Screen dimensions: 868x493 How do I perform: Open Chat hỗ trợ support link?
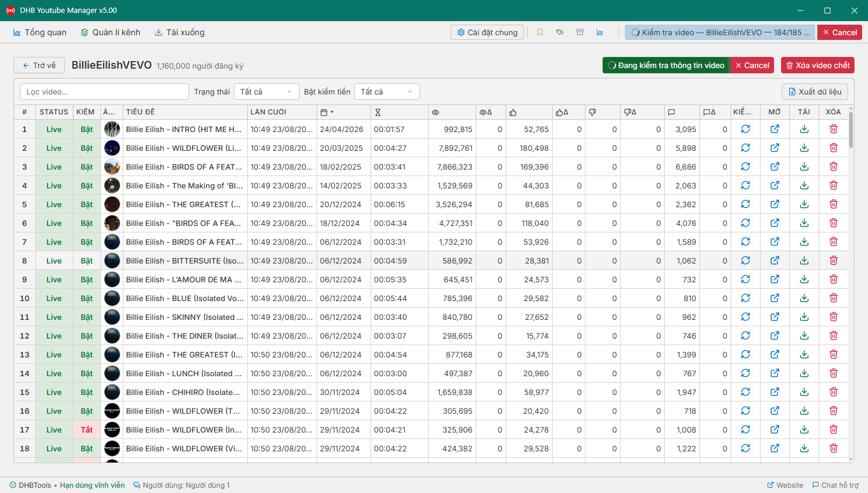pos(835,485)
